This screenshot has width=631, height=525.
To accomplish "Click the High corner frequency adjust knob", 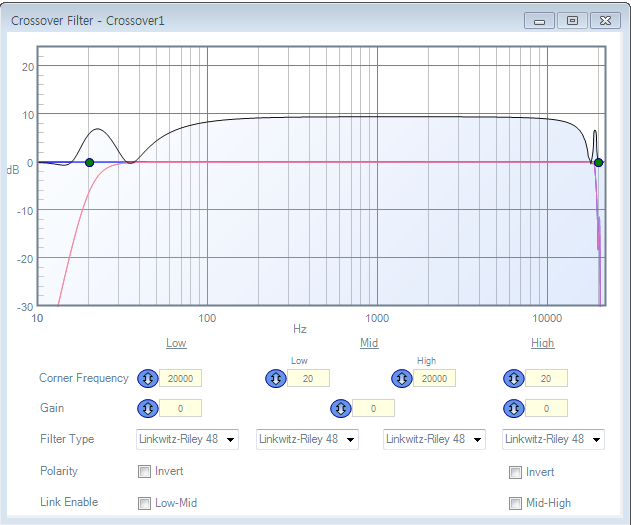I will 514,379.
